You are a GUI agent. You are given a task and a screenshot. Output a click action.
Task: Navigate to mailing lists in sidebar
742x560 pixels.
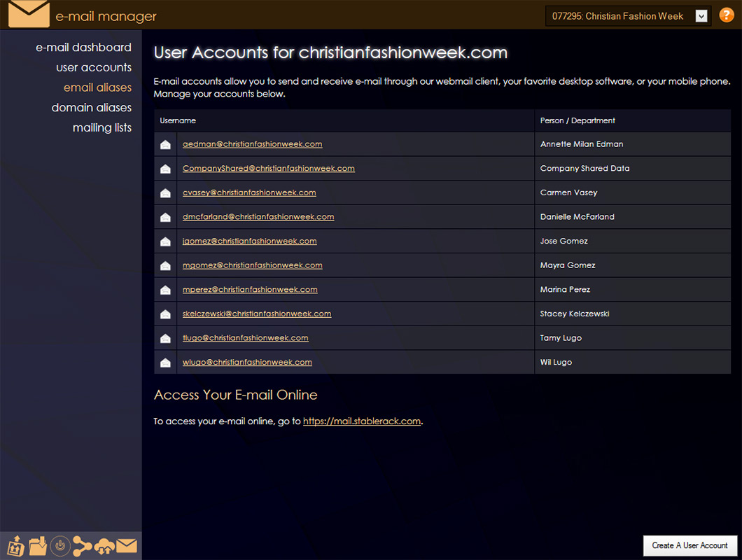(101, 128)
